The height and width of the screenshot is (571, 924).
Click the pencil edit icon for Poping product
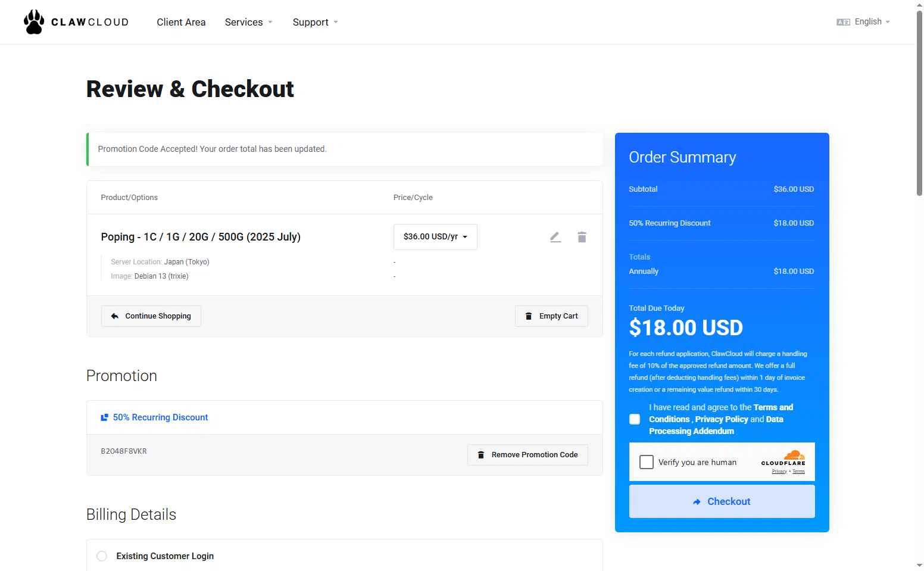555,237
